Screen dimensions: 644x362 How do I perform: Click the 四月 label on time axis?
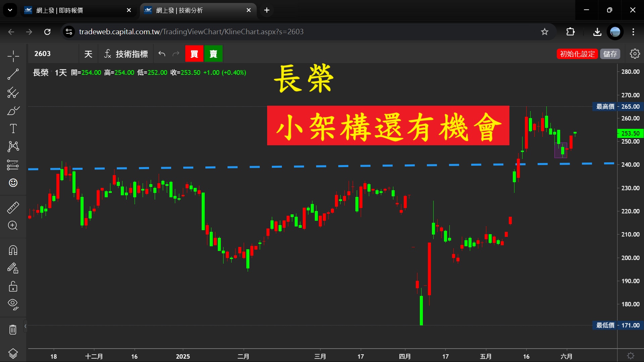click(x=405, y=356)
